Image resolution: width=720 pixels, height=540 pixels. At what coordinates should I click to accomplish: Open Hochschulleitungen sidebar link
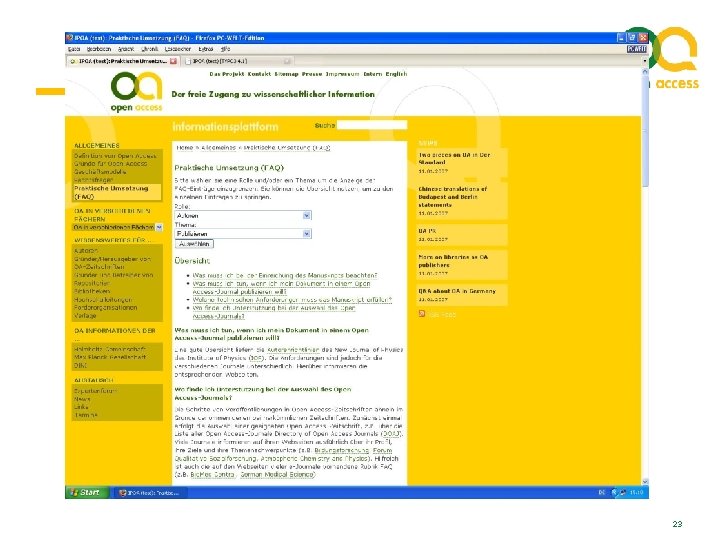tap(103, 299)
